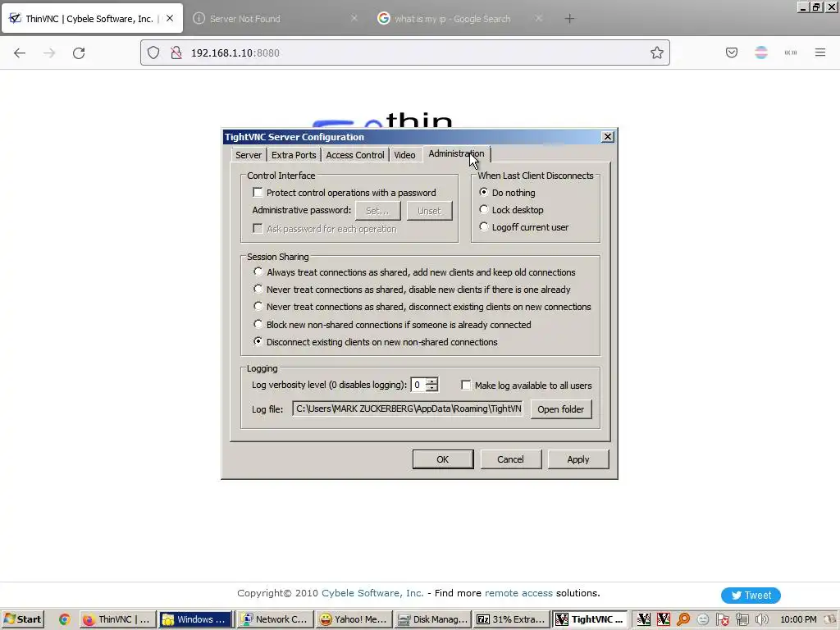
Task: Select Do nothing radio option
Action: pos(484,192)
